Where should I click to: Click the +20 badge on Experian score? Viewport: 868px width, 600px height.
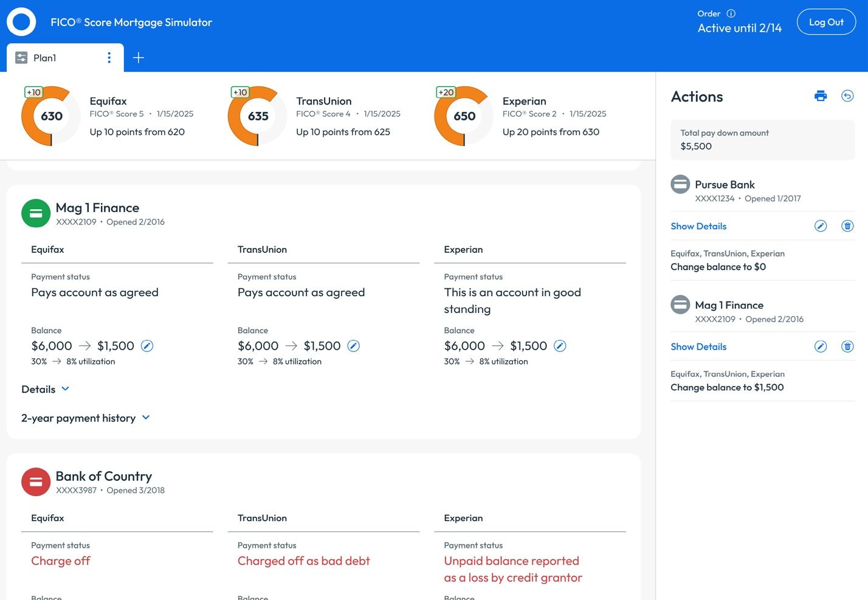click(446, 92)
